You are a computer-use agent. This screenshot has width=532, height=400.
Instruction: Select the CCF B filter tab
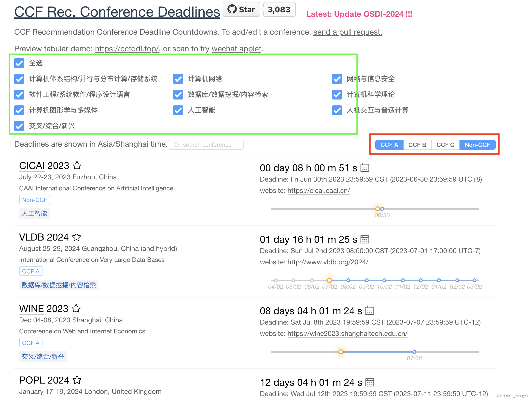point(417,145)
